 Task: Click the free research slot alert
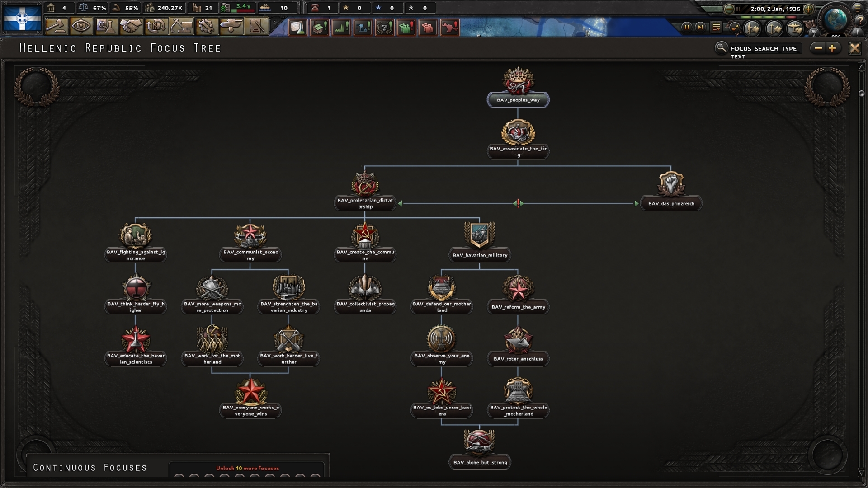(297, 28)
